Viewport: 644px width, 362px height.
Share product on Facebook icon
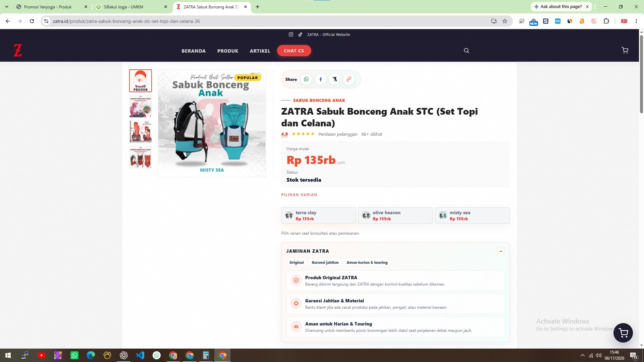(321, 79)
